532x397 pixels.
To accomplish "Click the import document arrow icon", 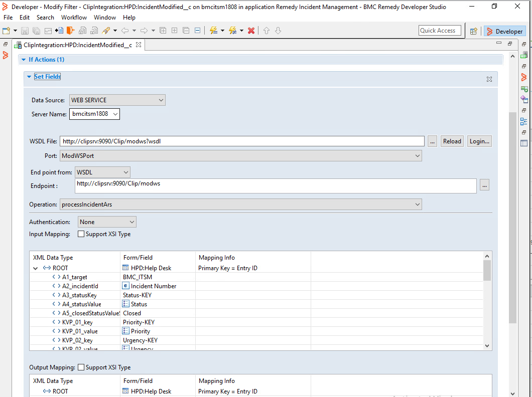I will click(x=59, y=31).
